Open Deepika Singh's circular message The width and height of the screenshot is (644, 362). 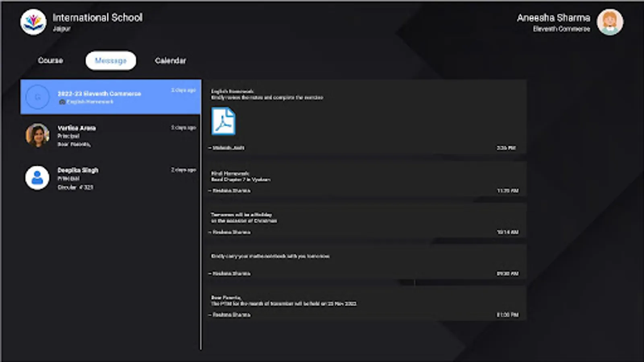pyautogui.click(x=111, y=178)
